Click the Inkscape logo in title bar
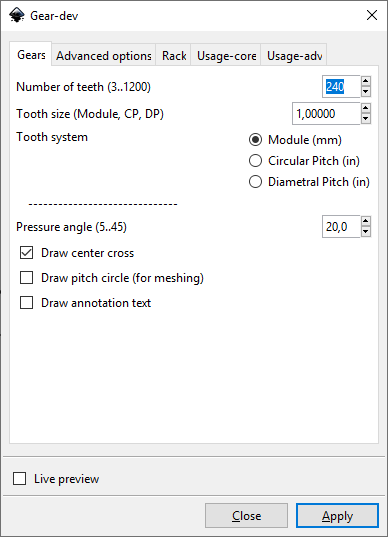The image size is (388, 537). pyautogui.click(x=17, y=15)
